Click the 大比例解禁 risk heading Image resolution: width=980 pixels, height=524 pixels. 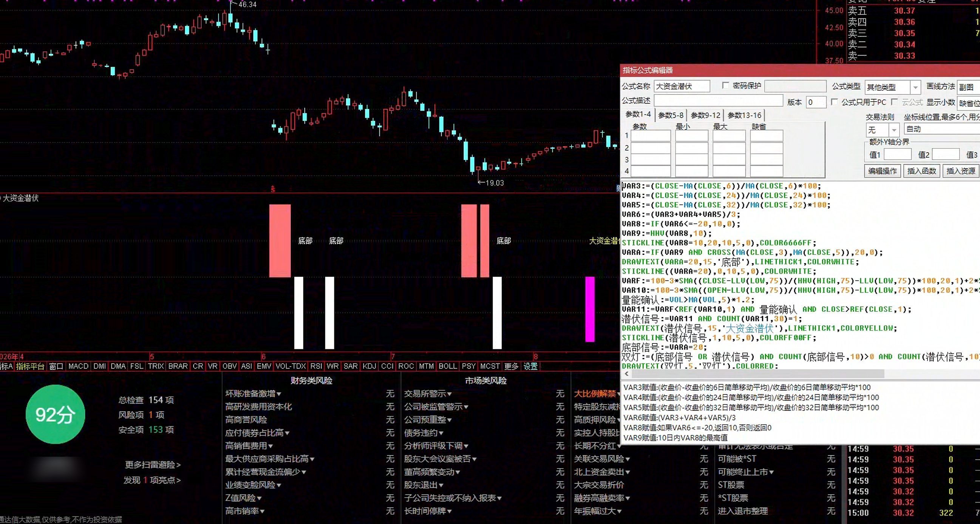(595, 394)
